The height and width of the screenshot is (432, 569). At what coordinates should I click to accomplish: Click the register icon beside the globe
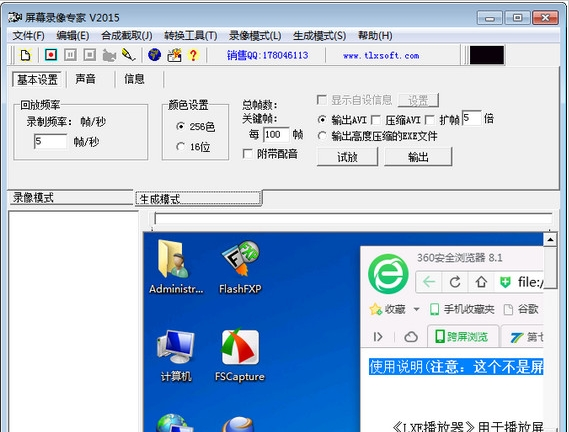click(x=174, y=55)
